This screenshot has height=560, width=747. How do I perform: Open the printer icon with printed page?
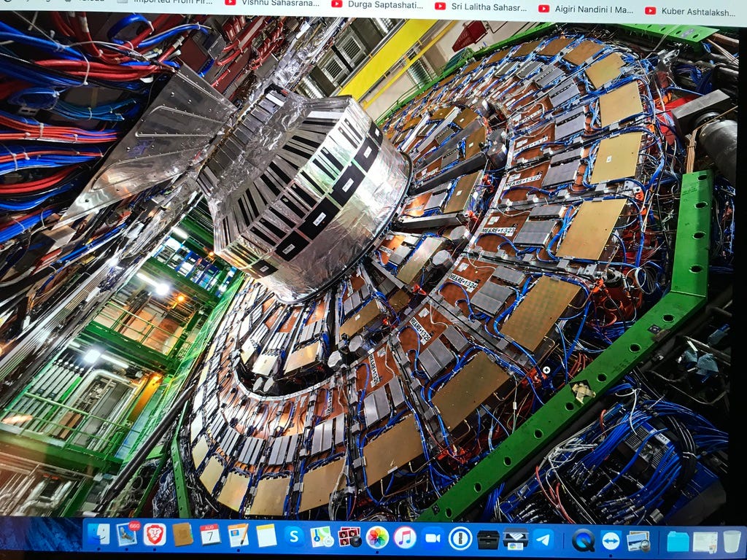pyautogui.click(x=516, y=540)
